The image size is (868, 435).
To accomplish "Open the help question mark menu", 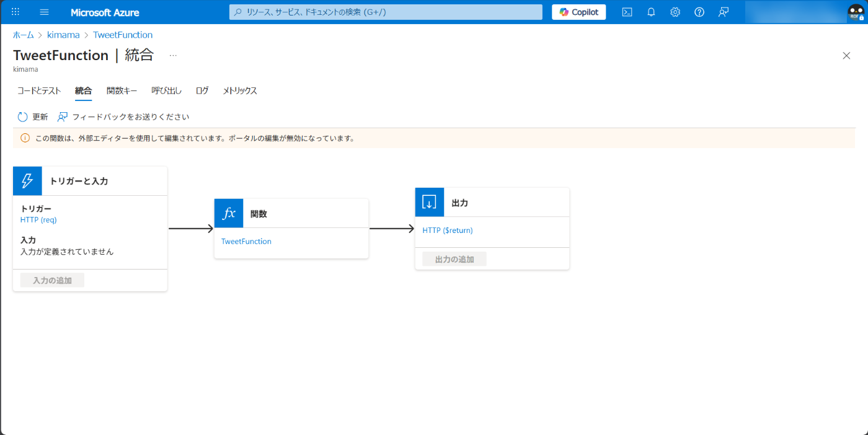I will point(699,12).
